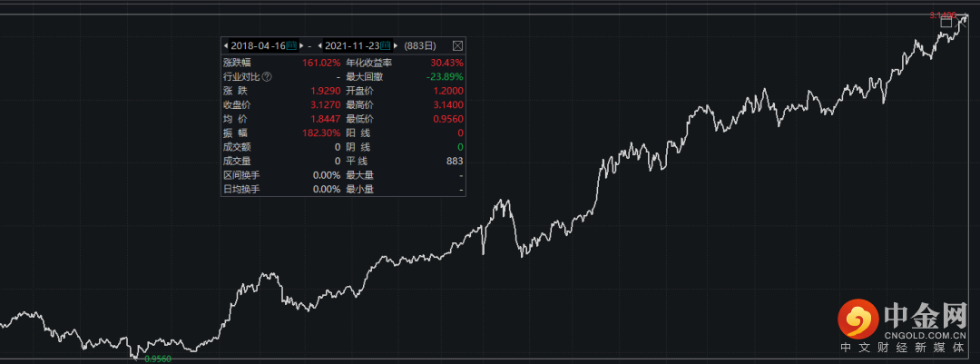Screen dimensions: 980x364
Task: Click the 最大回撤 value -23.89%
Action: pyautogui.click(x=445, y=76)
